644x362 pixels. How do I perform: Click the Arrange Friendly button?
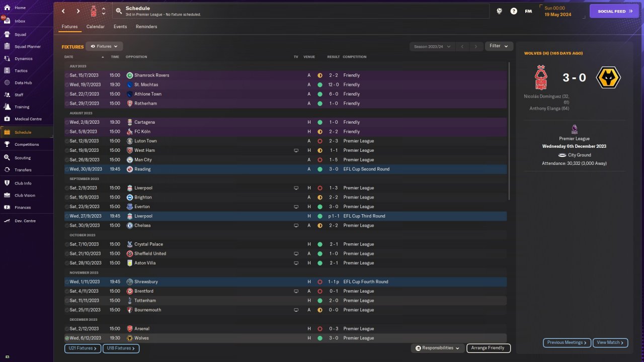tap(488, 348)
